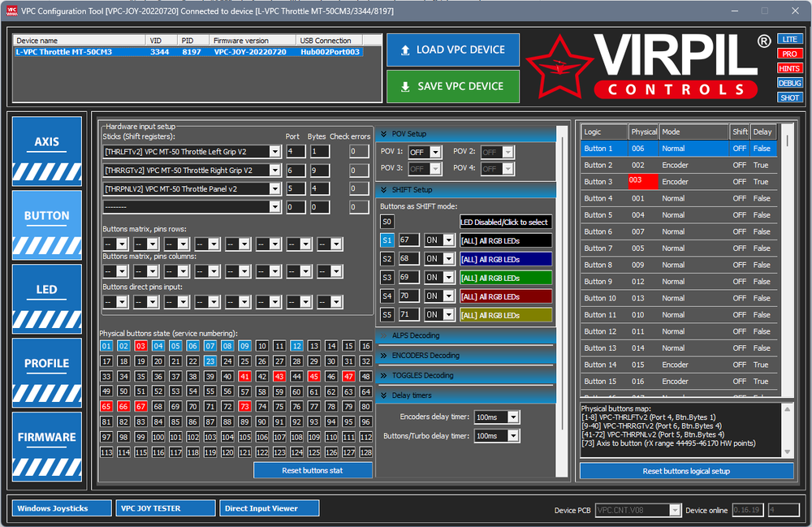Screen dimensions: 812x527
Task: Open the empty fourth stick dropdown
Action: [275, 207]
